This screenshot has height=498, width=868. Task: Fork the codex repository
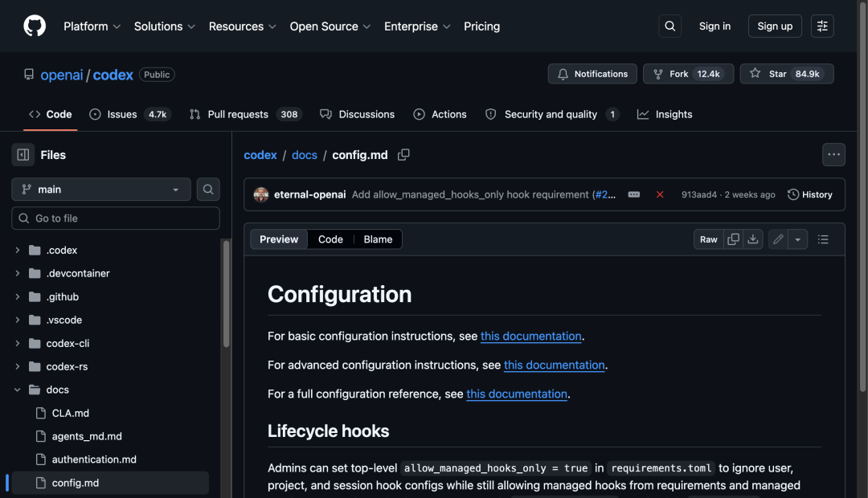click(688, 74)
